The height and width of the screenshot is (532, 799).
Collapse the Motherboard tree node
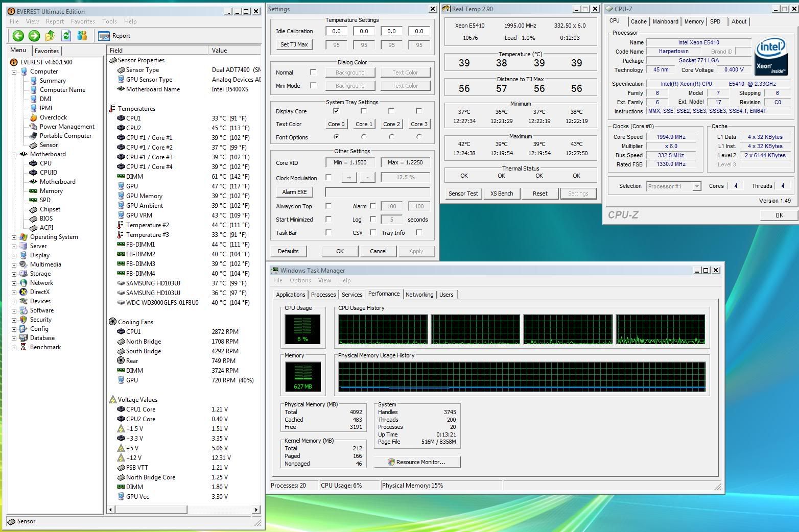[14, 154]
